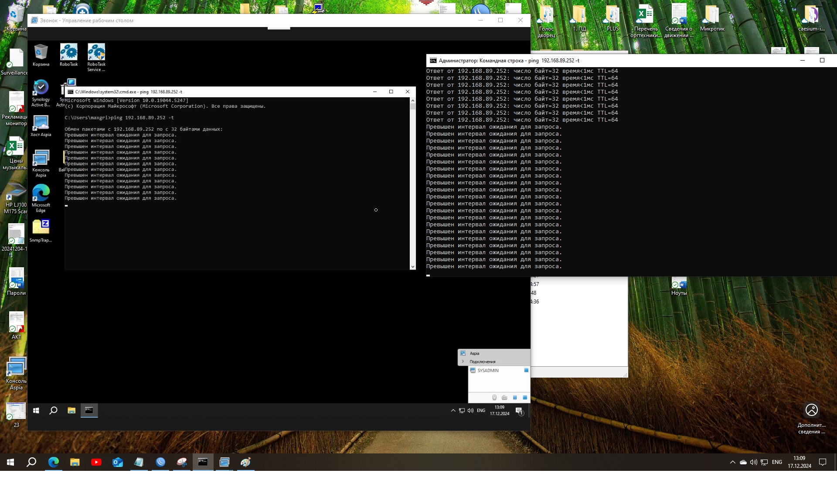Screen dimensions: 837x504
Task: Click local Командная строка title bar icon
Action: [433, 61]
